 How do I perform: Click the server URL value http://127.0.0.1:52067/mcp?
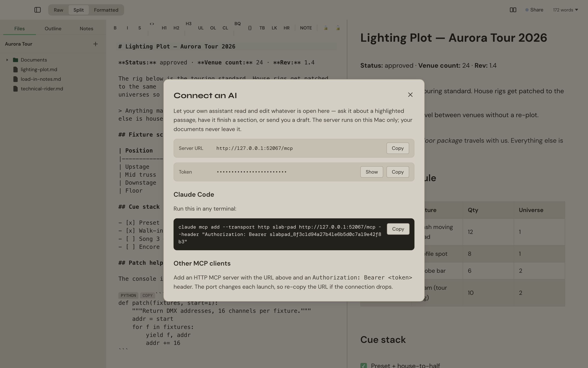(x=254, y=148)
